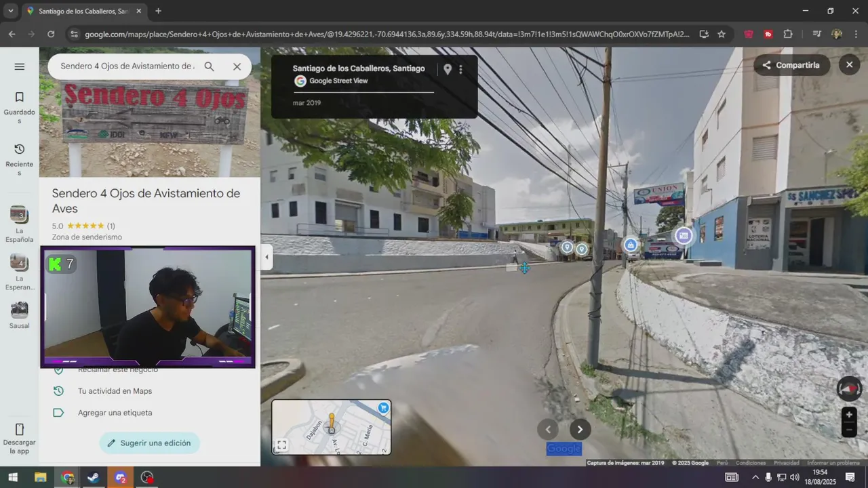Click the Perú footer link
Viewport: 868px width, 488px height.
pyautogui.click(x=722, y=463)
